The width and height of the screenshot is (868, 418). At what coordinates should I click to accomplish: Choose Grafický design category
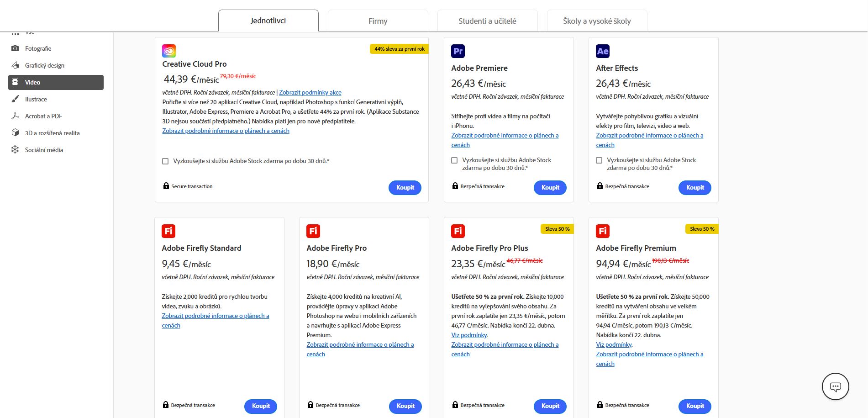(56, 65)
